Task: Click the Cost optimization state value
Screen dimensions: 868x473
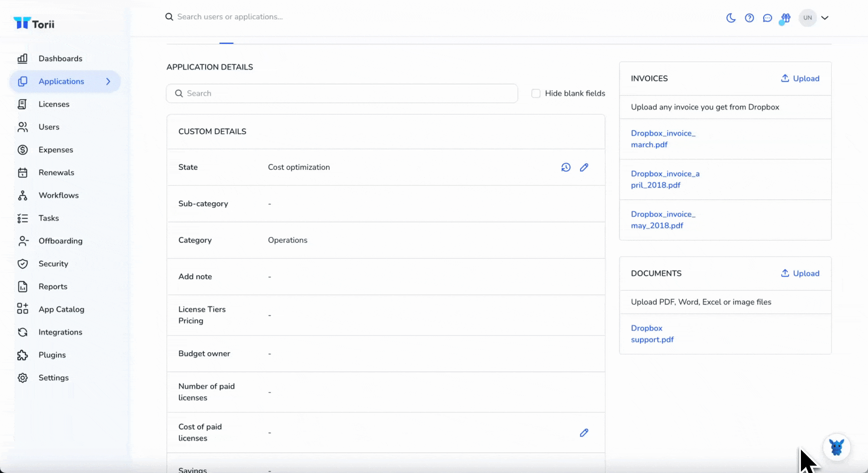Action: [299, 167]
